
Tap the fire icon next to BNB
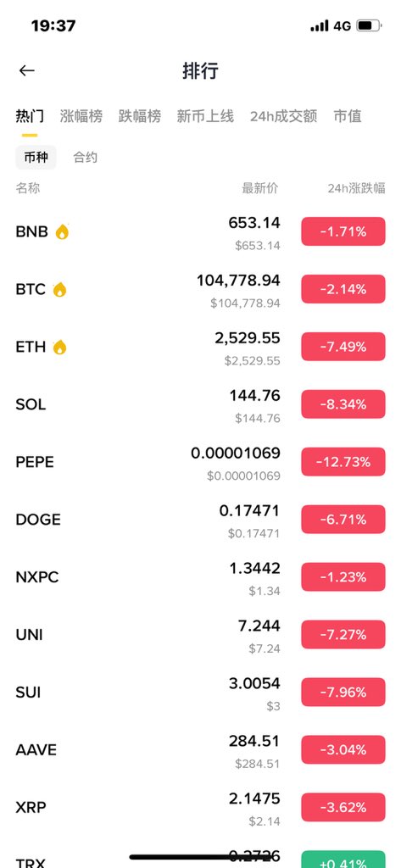pyautogui.click(x=62, y=231)
